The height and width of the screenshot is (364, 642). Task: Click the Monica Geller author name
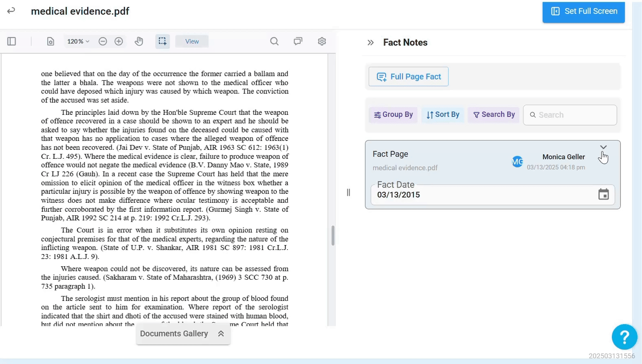coord(563,157)
